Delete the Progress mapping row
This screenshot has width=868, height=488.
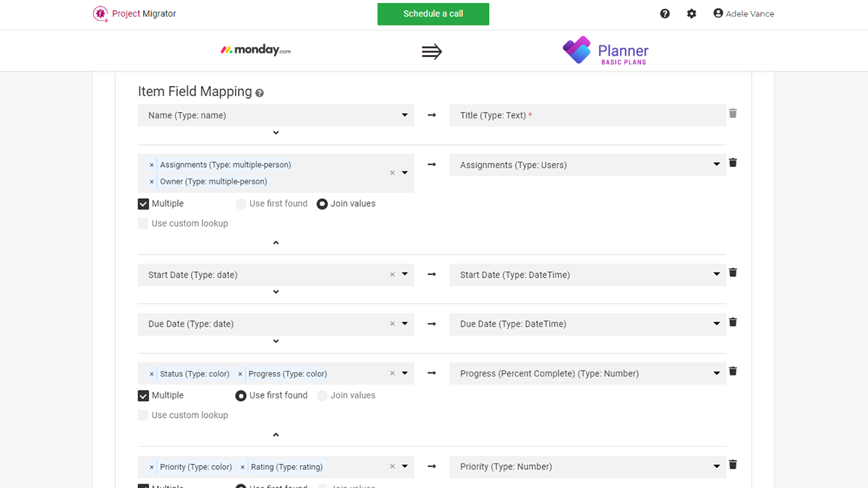pos(733,371)
